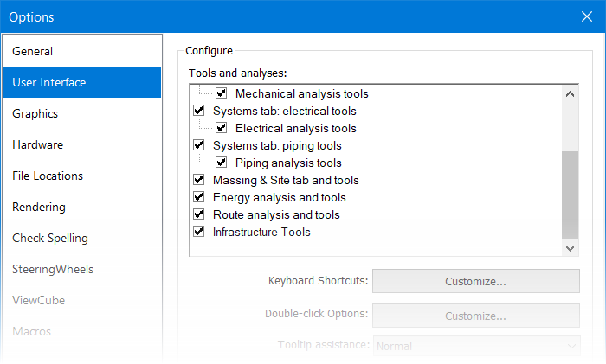Disable Electrical analysis tools checkbox
Viewport: 606px width, 364px height.
tap(221, 128)
